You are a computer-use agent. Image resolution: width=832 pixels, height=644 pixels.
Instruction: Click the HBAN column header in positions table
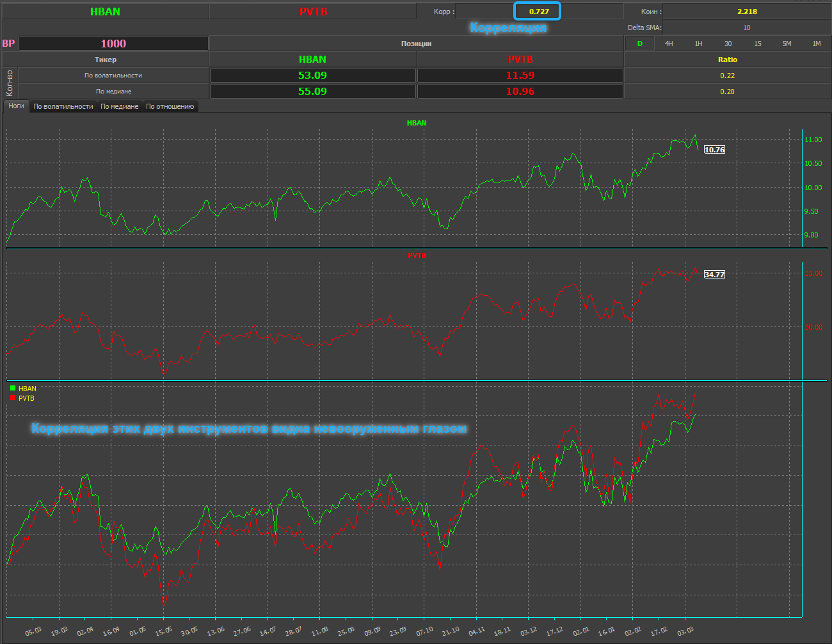coord(312,59)
